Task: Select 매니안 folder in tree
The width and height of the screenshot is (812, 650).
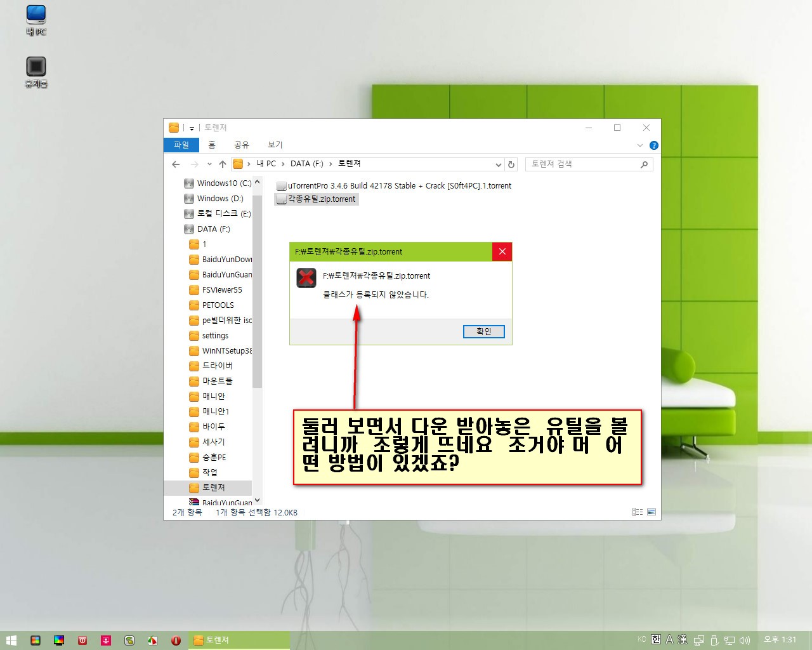Action: click(x=207, y=397)
